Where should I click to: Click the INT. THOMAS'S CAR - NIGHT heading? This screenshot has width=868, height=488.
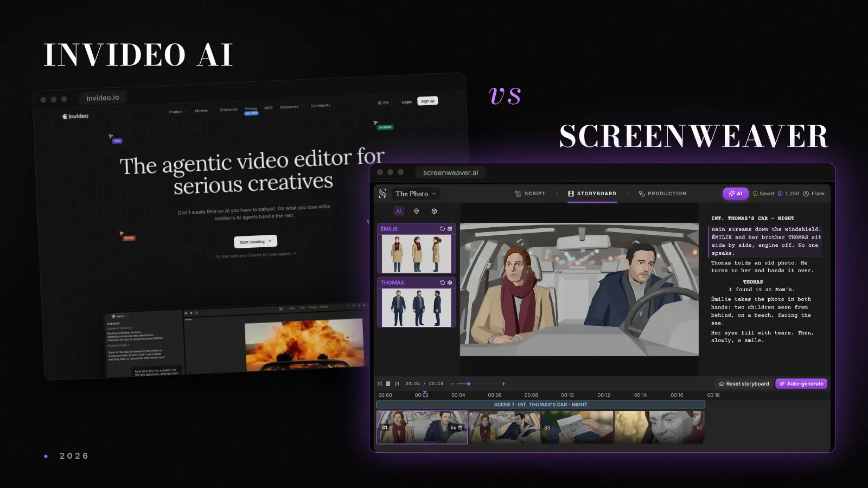pyautogui.click(x=752, y=218)
